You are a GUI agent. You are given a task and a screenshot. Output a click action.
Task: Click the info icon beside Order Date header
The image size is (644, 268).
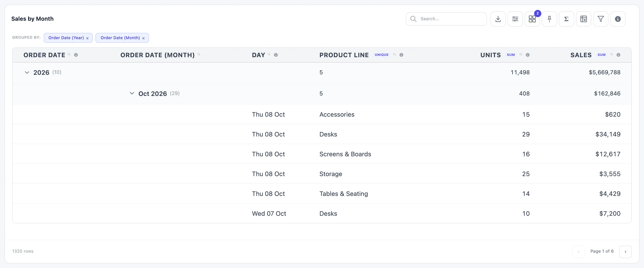click(x=76, y=55)
